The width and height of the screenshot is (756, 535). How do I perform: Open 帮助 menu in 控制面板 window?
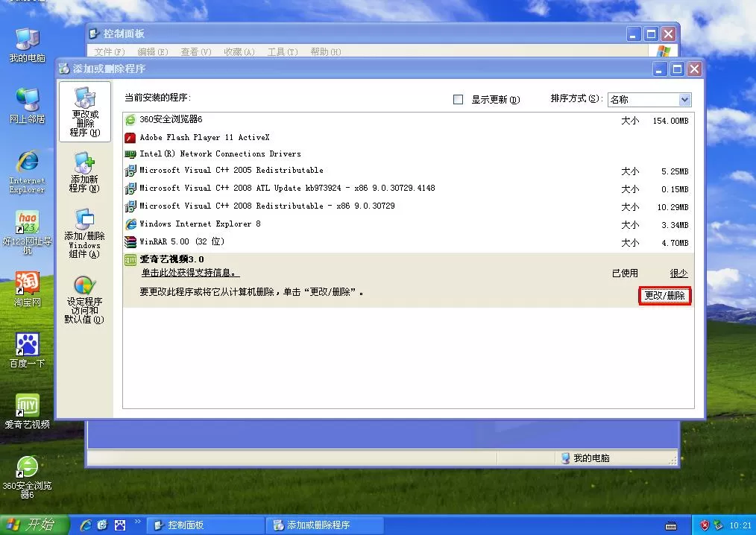click(x=326, y=51)
